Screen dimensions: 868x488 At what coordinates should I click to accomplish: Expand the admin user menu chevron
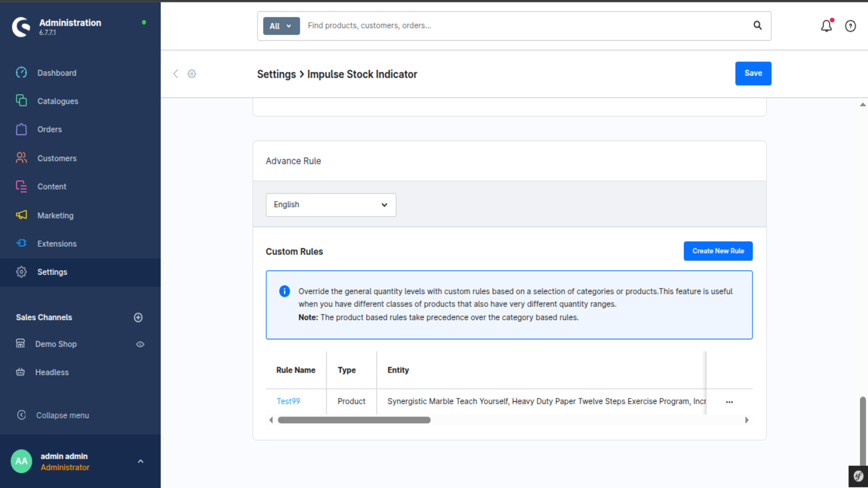click(x=141, y=461)
